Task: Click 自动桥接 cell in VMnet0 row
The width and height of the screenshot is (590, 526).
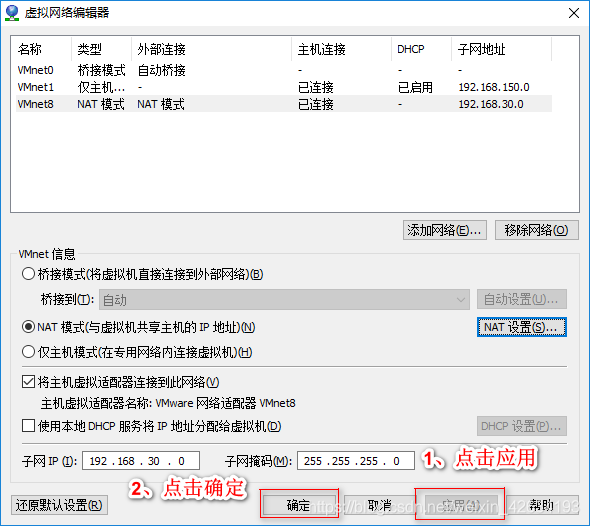Action: pyautogui.click(x=161, y=70)
